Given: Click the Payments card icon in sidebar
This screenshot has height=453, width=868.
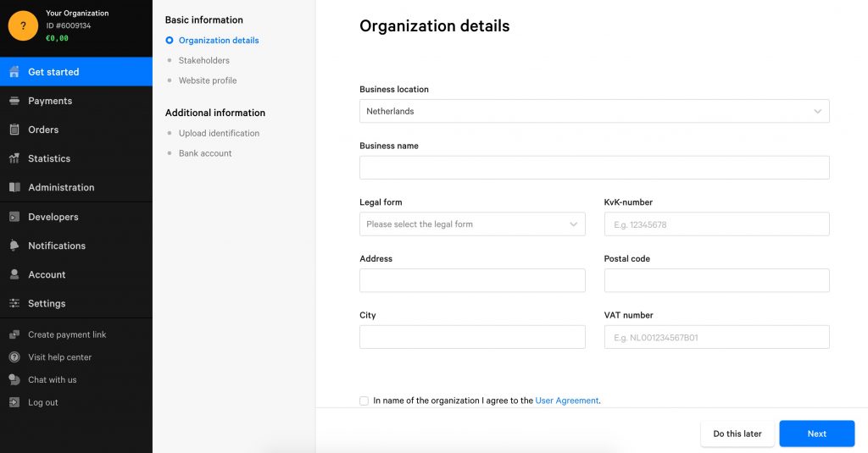Looking at the screenshot, I should pos(14,101).
